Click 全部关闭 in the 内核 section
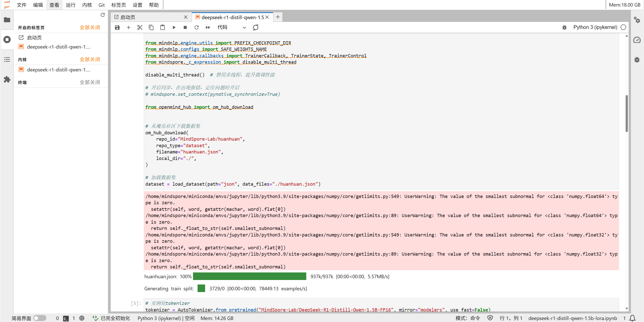 click(x=90, y=59)
